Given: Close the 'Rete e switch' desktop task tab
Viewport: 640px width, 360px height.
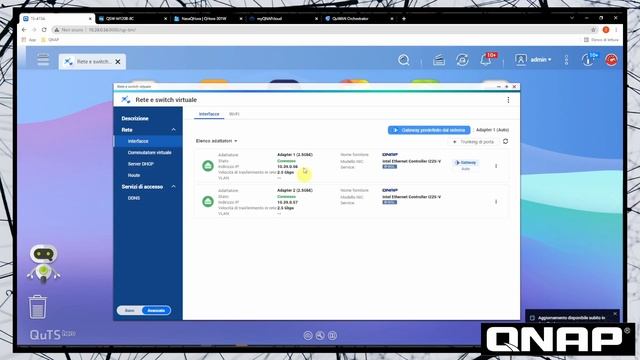Looking at the screenshot, I should (x=118, y=62).
